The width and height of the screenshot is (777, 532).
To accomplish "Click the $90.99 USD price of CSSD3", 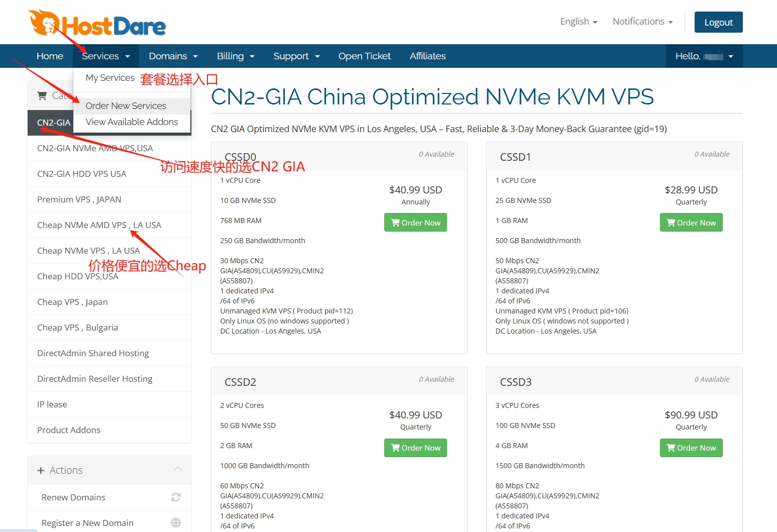I will click(691, 415).
